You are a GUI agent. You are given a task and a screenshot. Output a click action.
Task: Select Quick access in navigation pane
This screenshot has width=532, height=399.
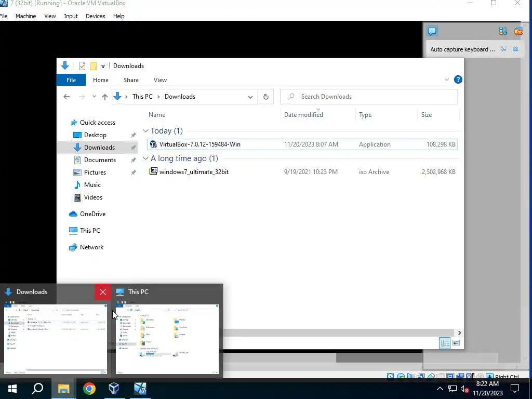coord(97,123)
